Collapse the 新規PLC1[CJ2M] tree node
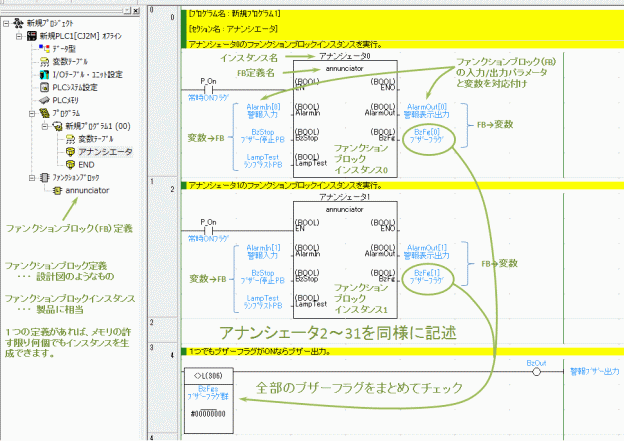The height and width of the screenshot is (441, 624). coord(19,36)
